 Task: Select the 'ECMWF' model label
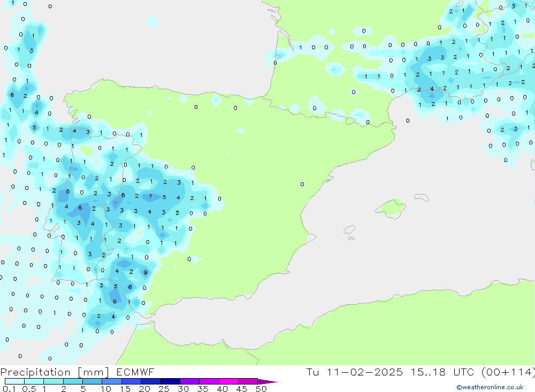click(135, 372)
